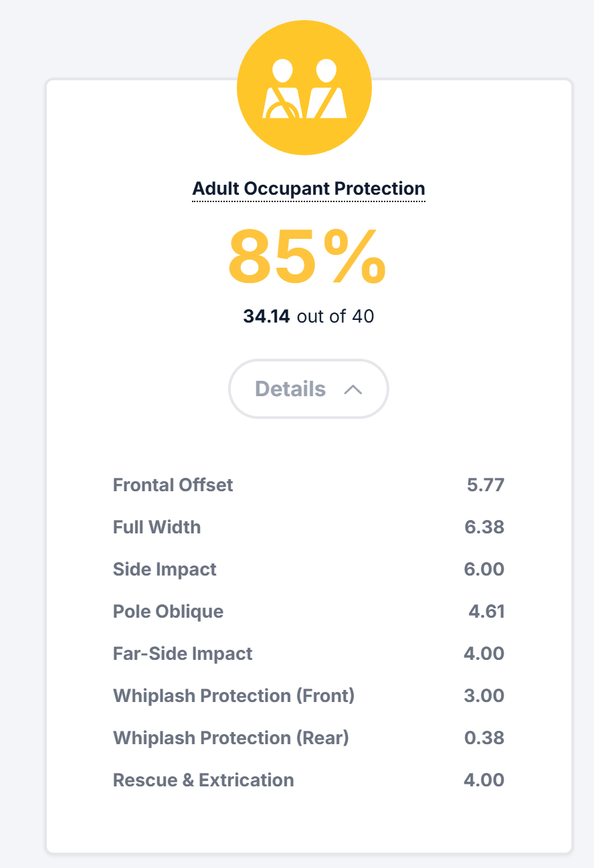
Task: Click the Whiplash Protection (Front) label
Action: click(x=234, y=695)
